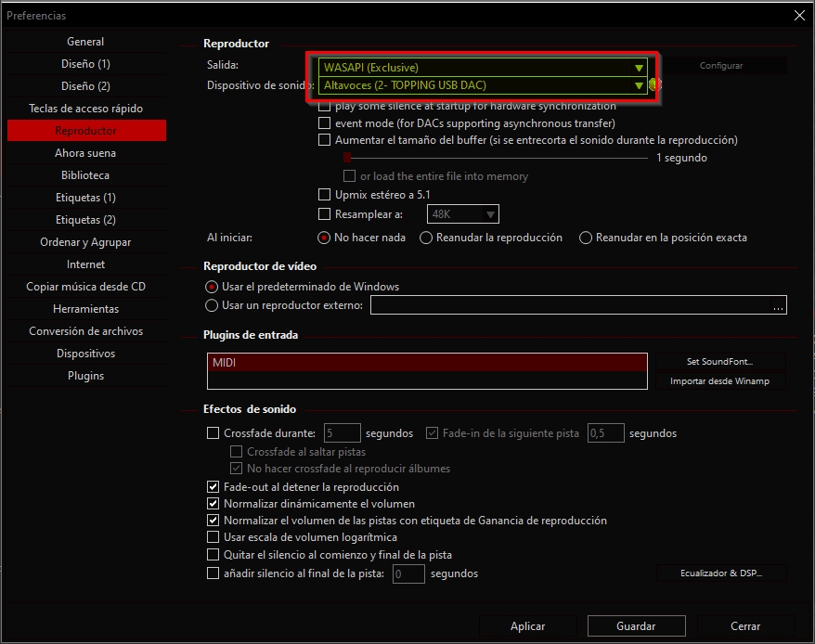Screen dimensions: 815x644
Task: Close the Preferencias window
Action: pyautogui.click(x=799, y=16)
